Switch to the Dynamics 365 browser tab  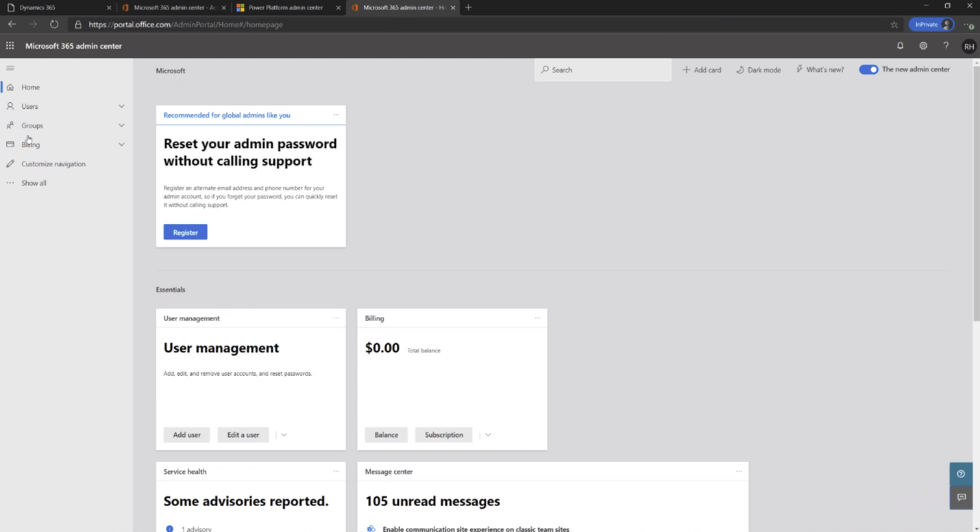[x=58, y=8]
